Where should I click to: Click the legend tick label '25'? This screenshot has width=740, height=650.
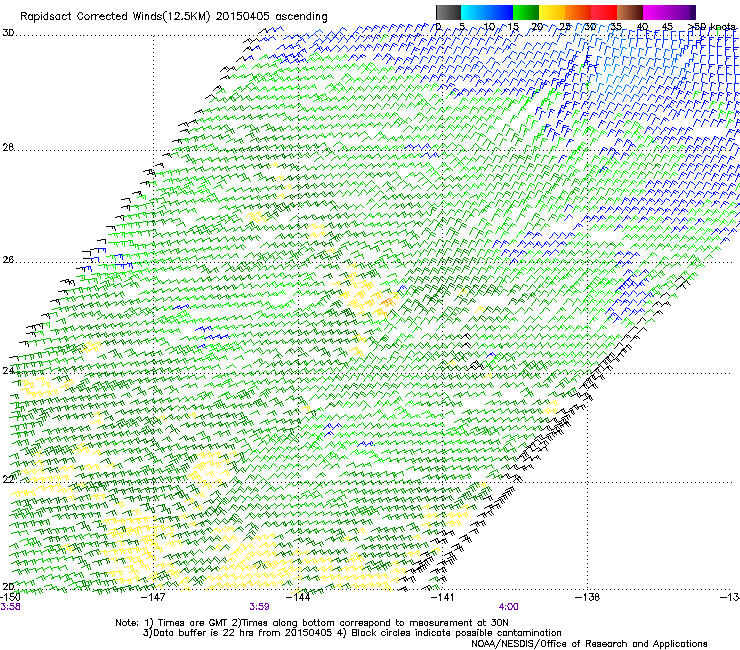pyautogui.click(x=565, y=27)
